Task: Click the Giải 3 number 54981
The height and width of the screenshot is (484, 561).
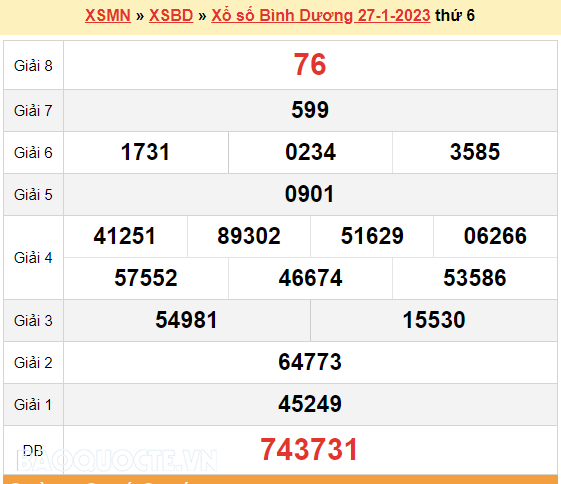Action: tap(186, 320)
